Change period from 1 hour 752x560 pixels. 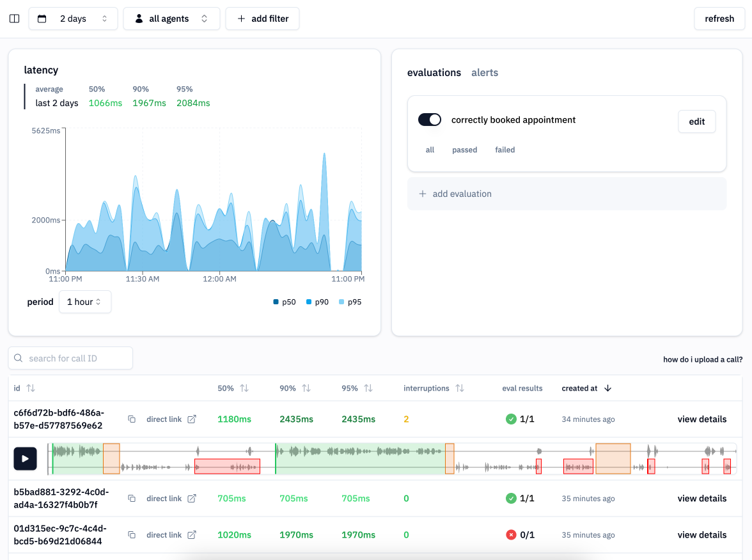84,302
